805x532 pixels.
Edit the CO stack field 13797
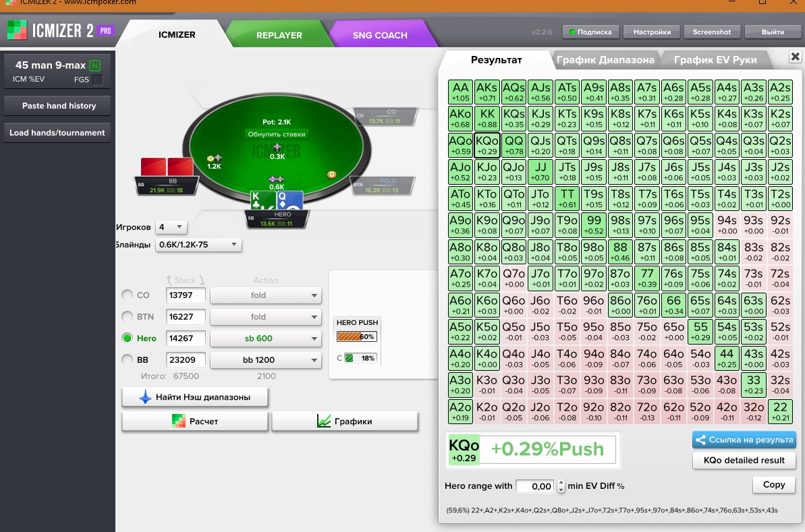point(186,295)
